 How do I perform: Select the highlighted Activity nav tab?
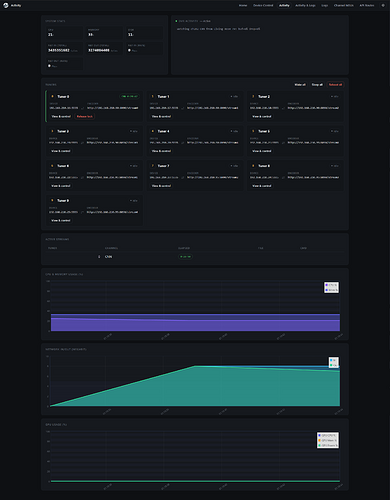click(284, 5)
